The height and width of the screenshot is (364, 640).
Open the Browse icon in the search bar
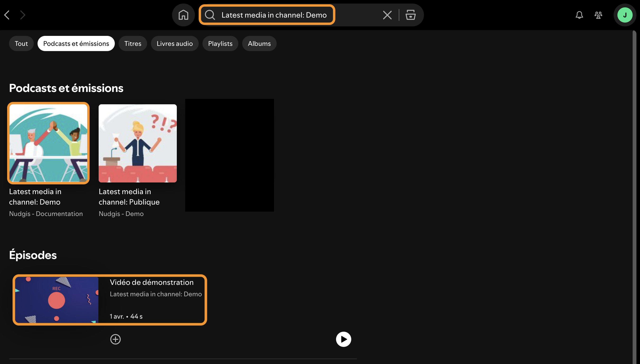point(410,15)
